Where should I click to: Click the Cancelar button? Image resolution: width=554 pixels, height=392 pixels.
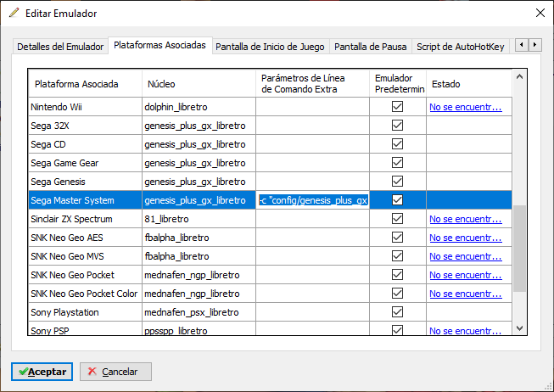(115, 372)
